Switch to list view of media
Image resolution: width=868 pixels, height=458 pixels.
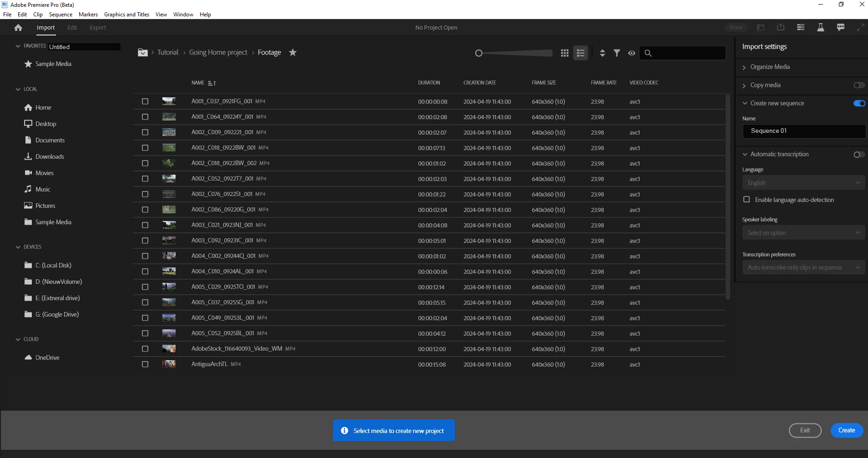(x=580, y=53)
